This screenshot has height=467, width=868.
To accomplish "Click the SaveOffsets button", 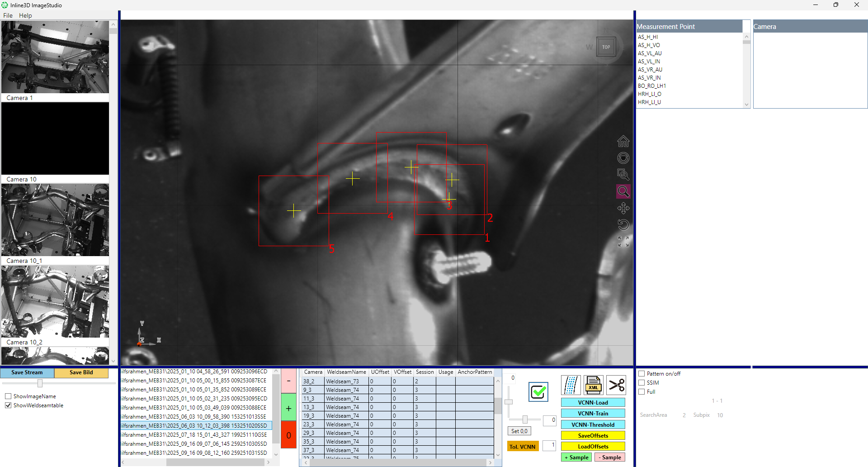I will (593, 436).
